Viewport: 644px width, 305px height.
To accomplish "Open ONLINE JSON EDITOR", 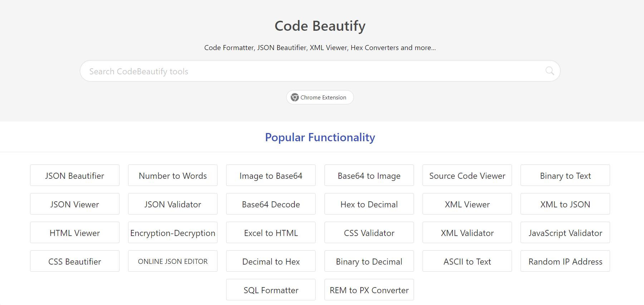I will tap(173, 261).
